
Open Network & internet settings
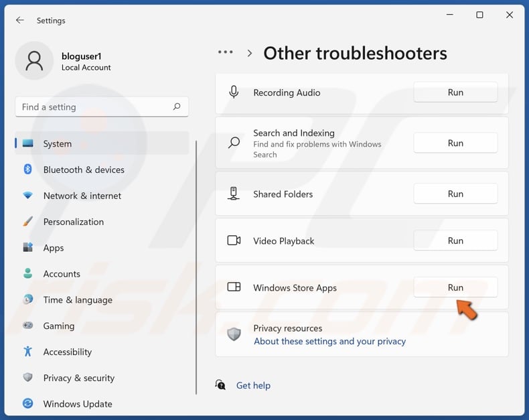82,196
